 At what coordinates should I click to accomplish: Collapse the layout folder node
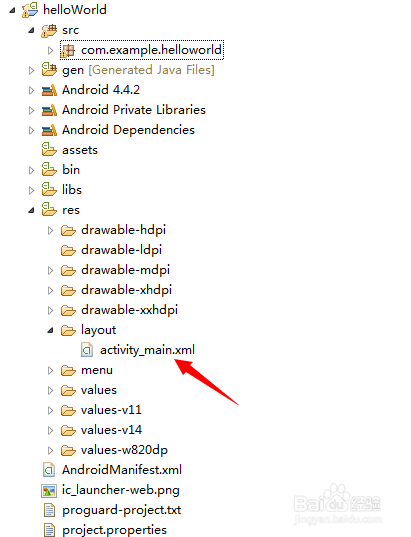click(x=51, y=330)
